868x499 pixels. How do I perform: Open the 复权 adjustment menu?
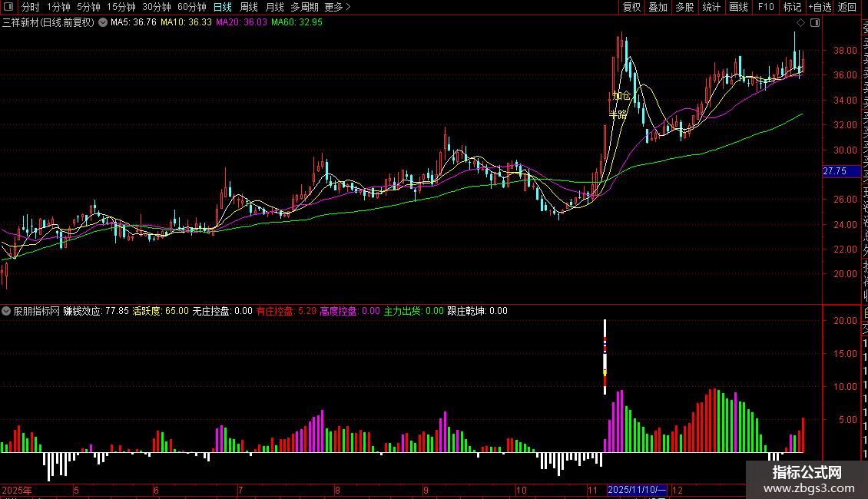click(x=631, y=7)
